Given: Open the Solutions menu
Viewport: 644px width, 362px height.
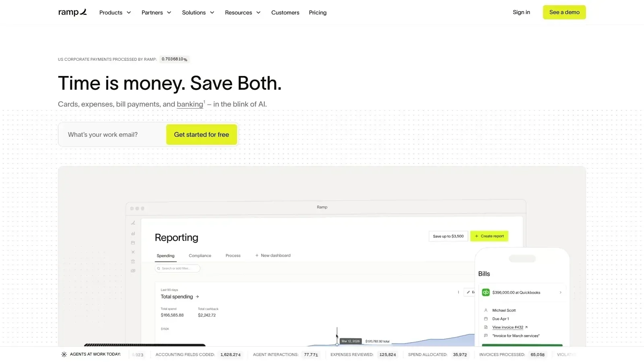Looking at the screenshot, I should coord(198,12).
